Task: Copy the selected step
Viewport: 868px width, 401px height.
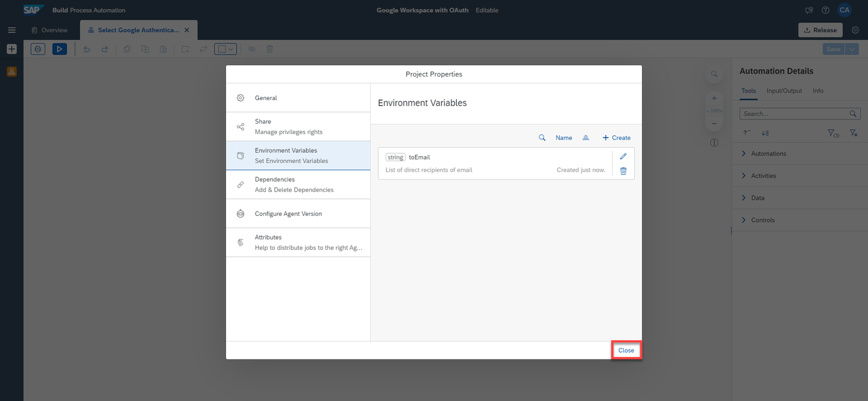Action: [x=127, y=49]
